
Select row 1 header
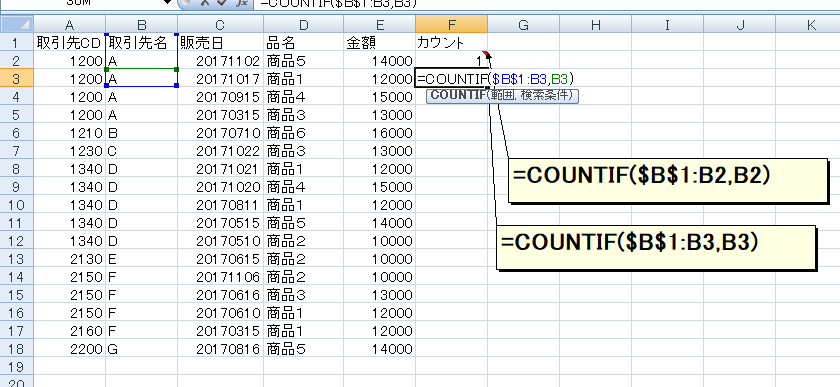(17, 42)
